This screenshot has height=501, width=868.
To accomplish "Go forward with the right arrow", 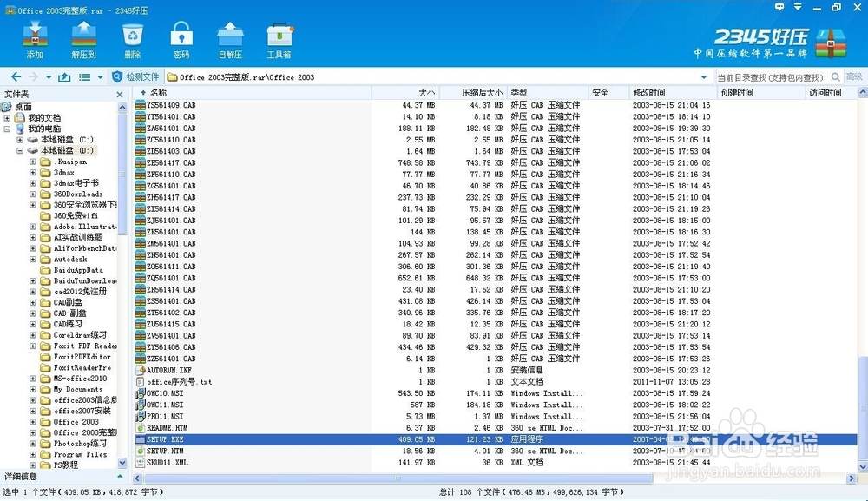I will [33, 77].
